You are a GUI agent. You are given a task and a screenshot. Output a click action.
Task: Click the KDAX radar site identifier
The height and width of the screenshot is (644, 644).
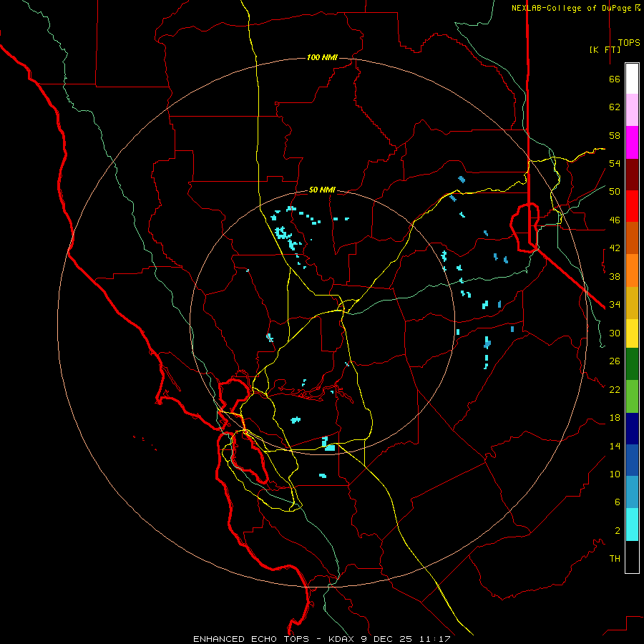click(342, 639)
